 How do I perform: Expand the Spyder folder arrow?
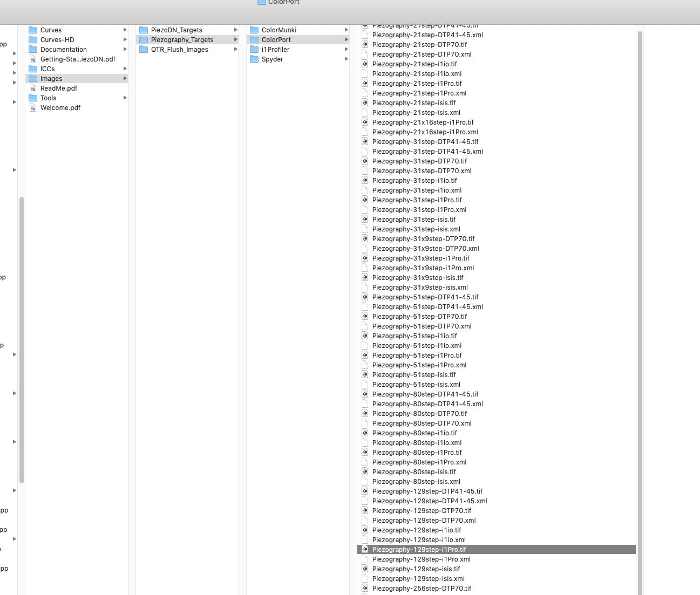346,59
